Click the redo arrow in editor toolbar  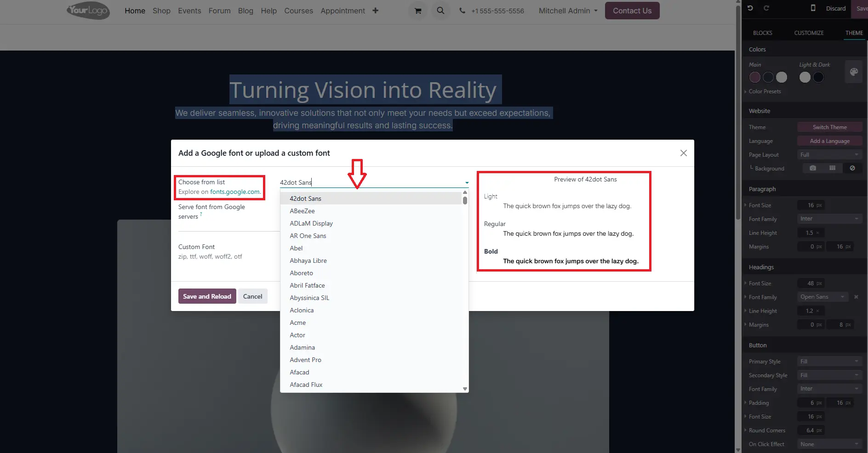tap(766, 8)
